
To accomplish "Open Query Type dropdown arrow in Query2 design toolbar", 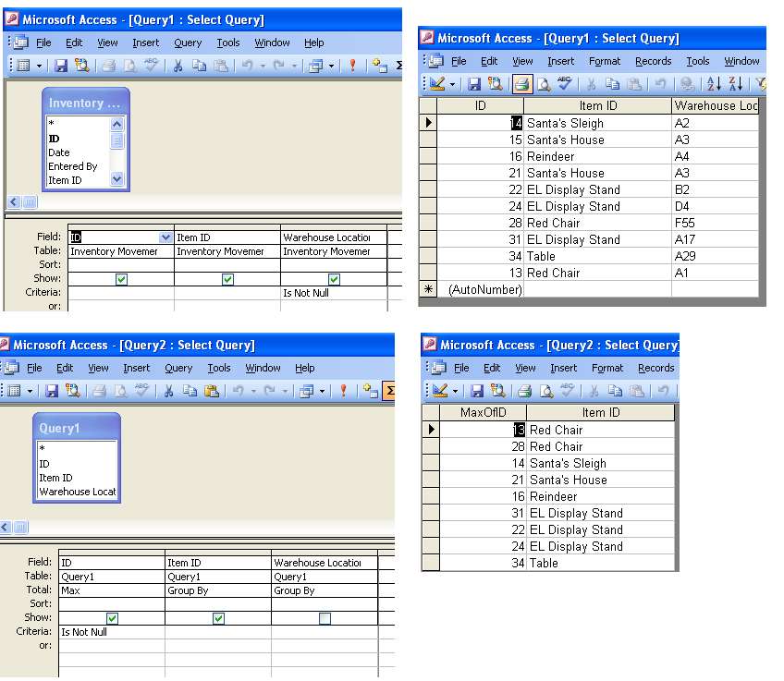I will (322, 391).
